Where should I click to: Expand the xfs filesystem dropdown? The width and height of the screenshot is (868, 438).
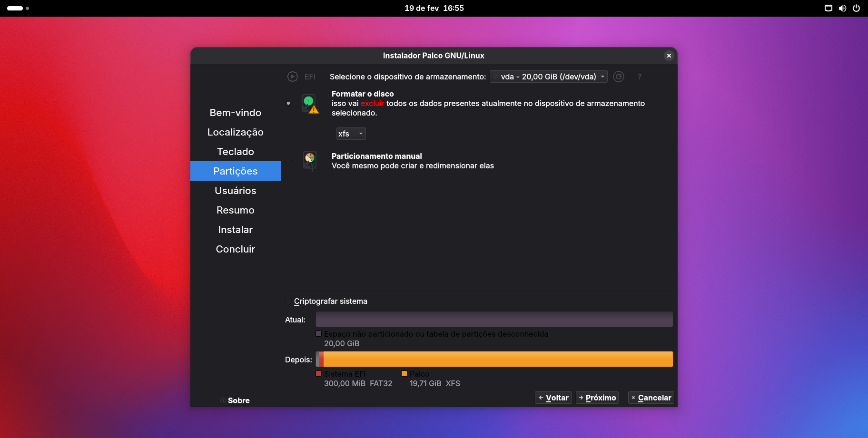coord(351,134)
